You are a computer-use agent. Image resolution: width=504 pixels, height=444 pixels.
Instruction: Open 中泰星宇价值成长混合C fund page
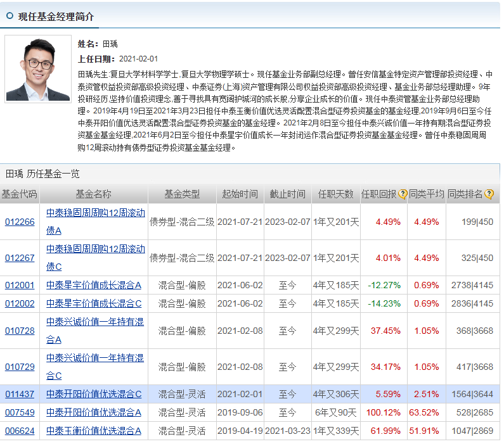[94, 303]
